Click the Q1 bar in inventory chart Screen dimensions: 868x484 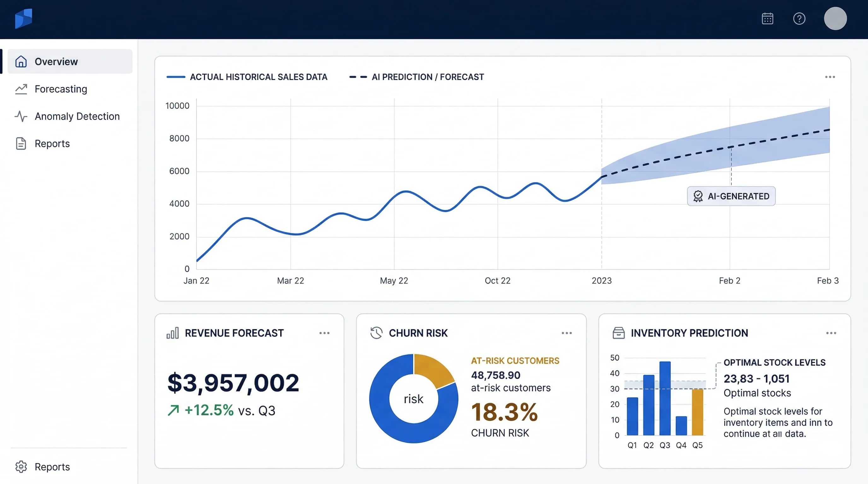pos(632,416)
